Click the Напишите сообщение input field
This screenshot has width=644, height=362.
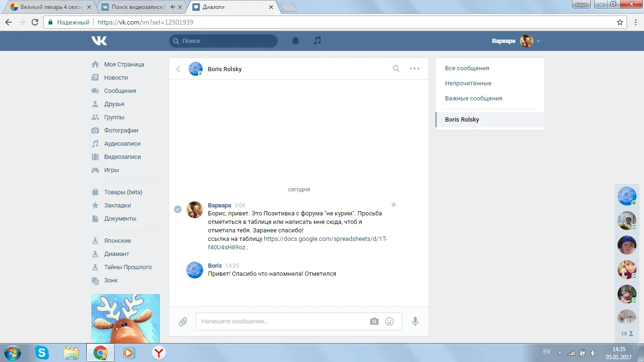(283, 321)
